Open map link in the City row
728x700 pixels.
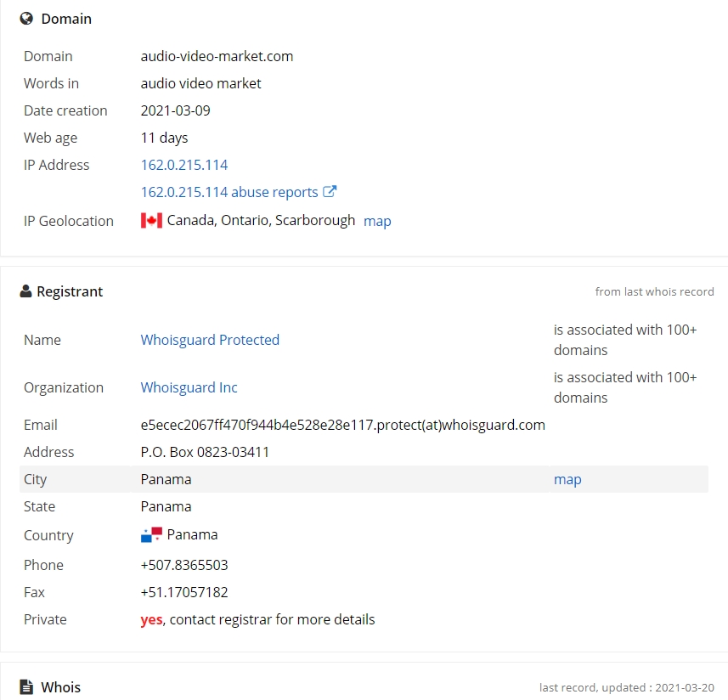coord(567,479)
